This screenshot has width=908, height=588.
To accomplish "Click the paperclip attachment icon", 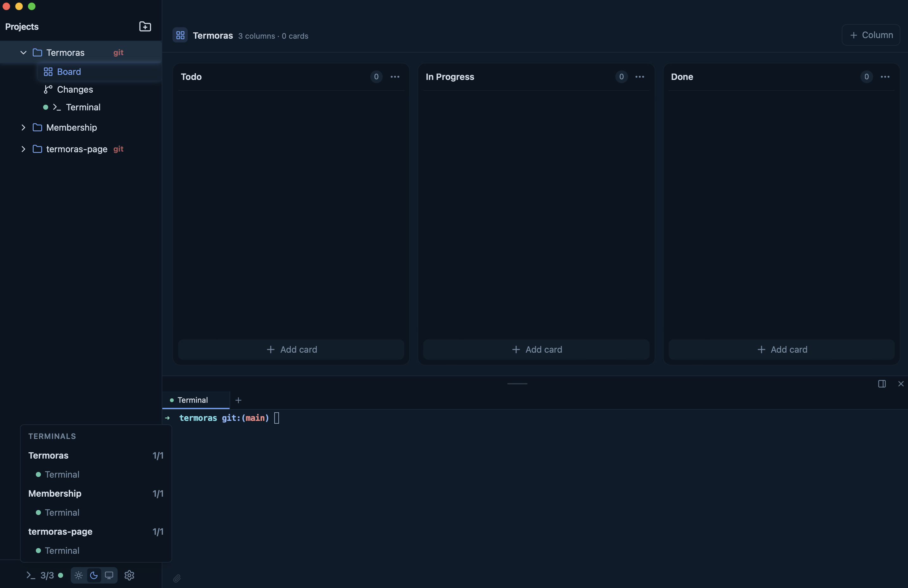I will click(x=177, y=578).
